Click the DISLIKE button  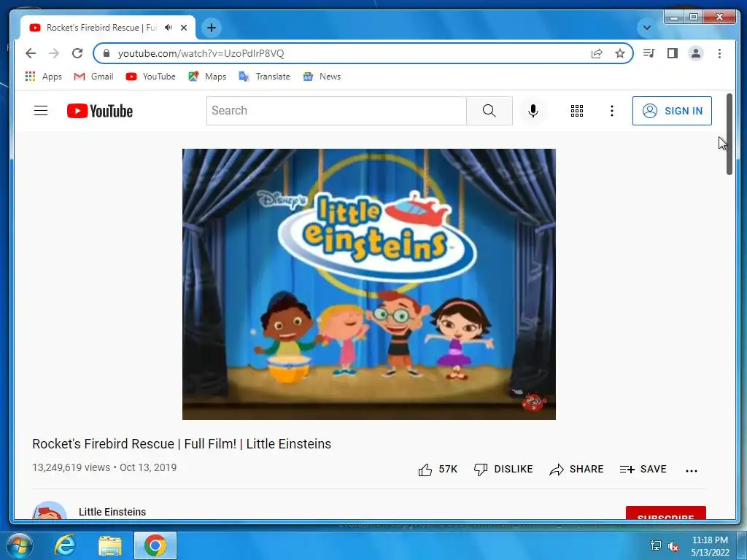click(503, 470)
